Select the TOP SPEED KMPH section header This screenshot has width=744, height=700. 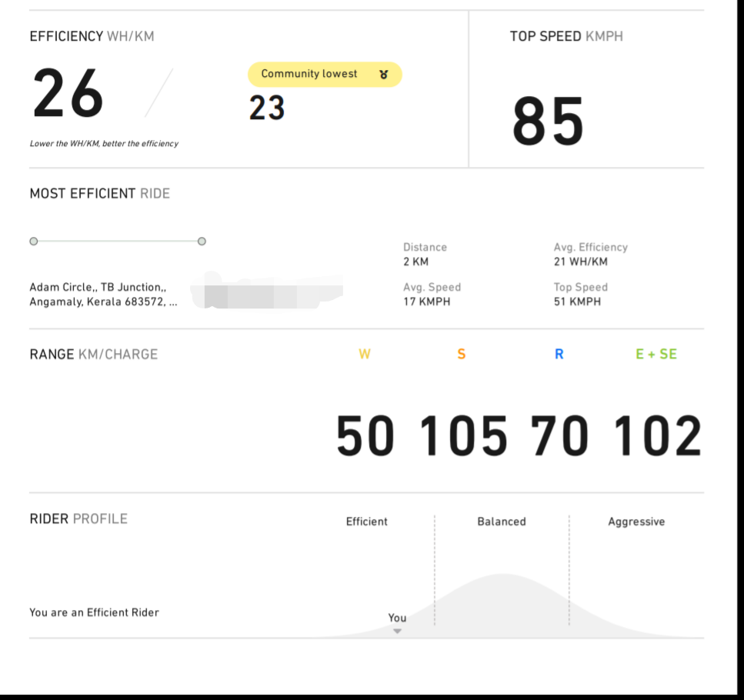point(567,36)
